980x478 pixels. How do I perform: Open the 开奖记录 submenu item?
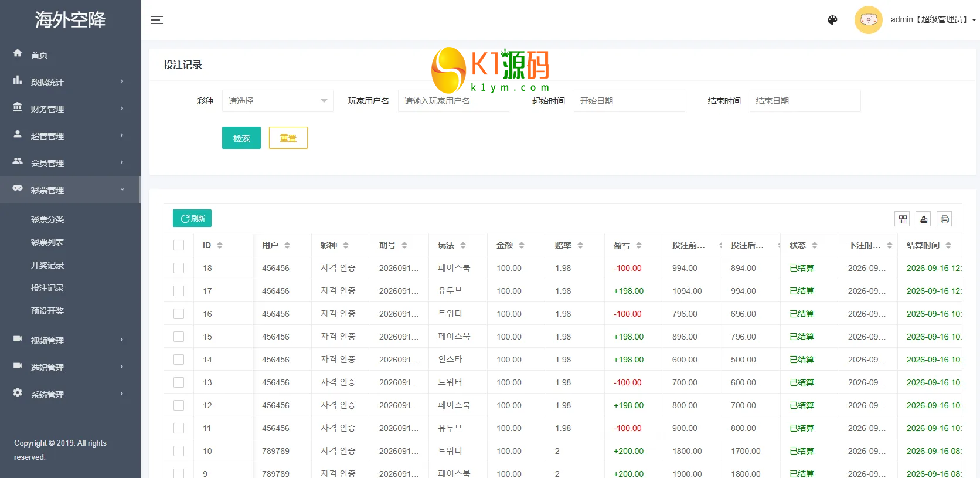47,265
